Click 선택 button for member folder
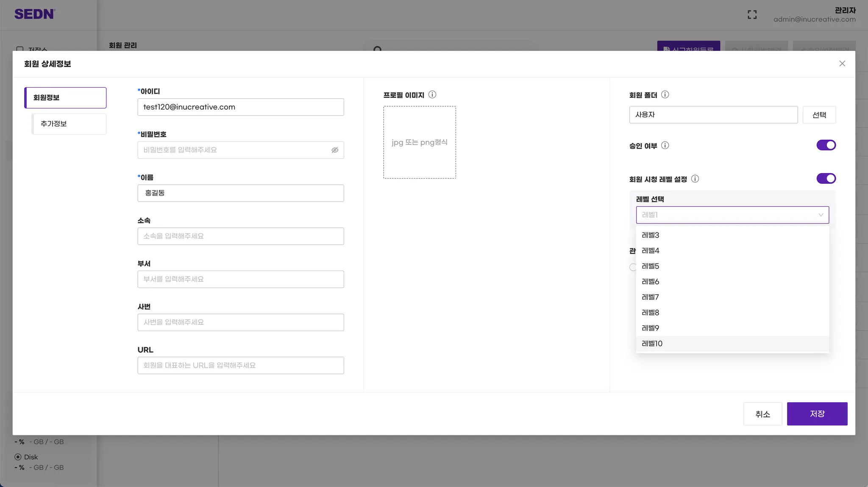The width and height of the screenshot is (868, 487). click(819, 115)
